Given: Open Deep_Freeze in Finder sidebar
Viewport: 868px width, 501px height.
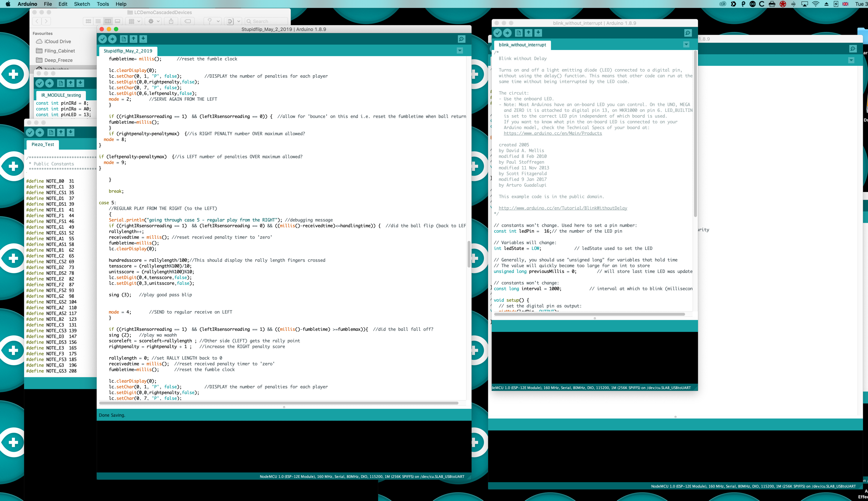Looking at the screenshot, I should (54, 60).
